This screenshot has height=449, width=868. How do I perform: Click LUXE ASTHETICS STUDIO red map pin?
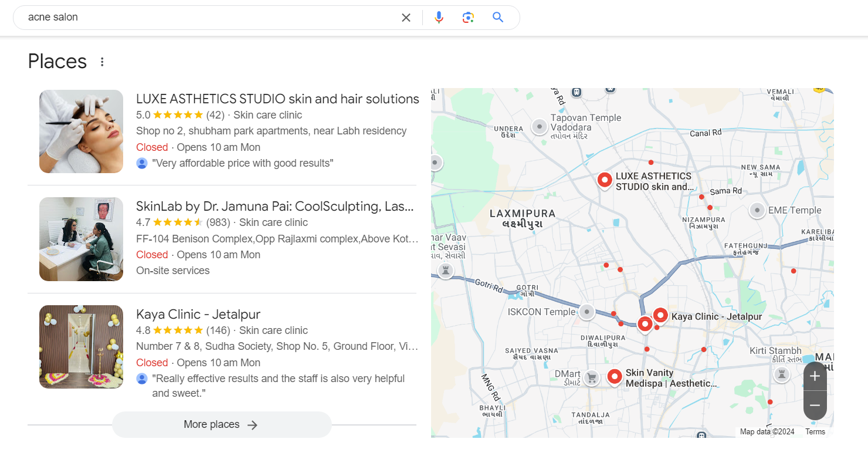click(604, 180)
